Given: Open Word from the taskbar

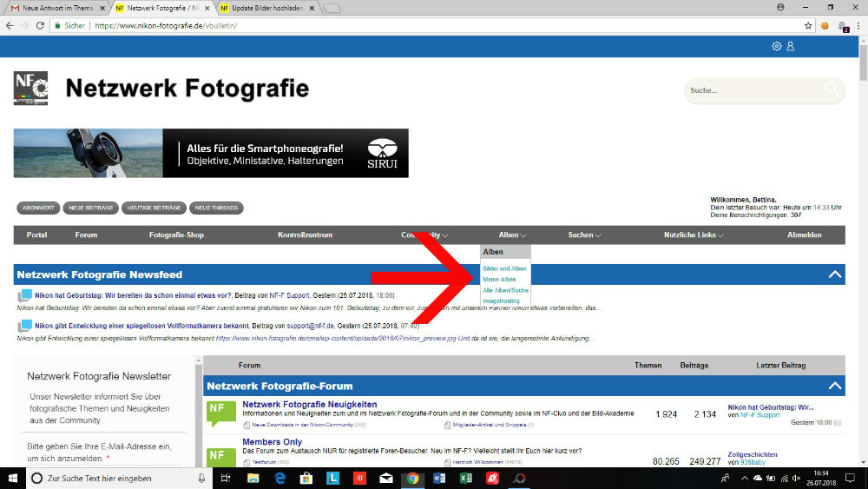Looking at the screenshot, I should click(x=439, y=478).
